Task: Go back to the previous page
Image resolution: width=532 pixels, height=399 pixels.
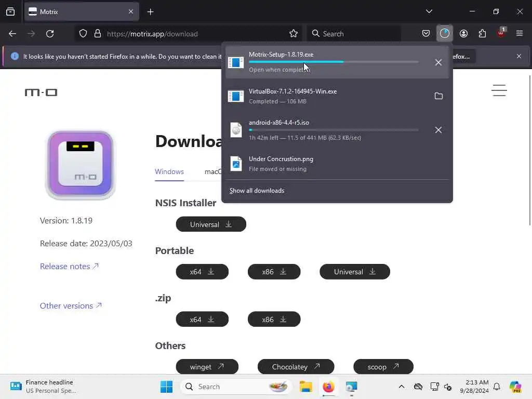Action: point(12,34)
